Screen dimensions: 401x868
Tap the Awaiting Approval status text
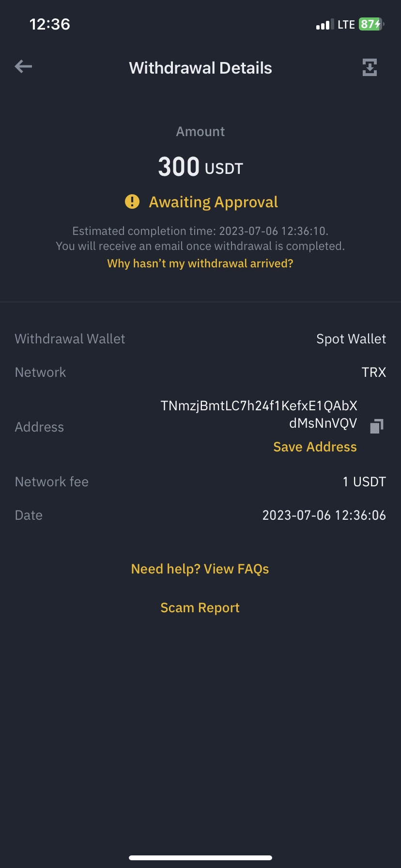point(213,202)
